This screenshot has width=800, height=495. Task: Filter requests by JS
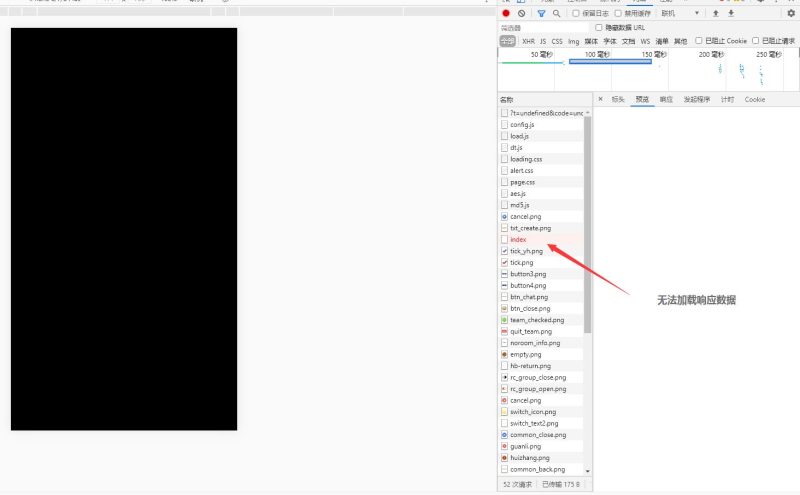543,41
